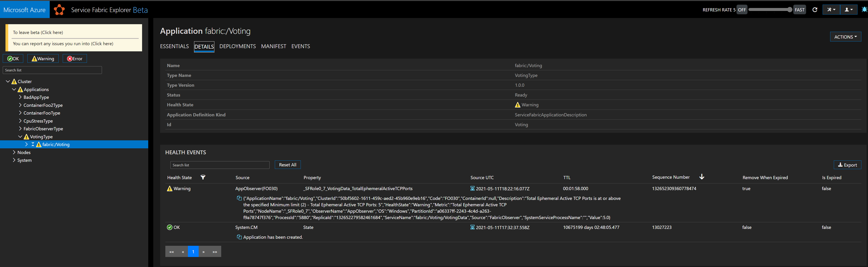Toggle the OK health filter
The image size is (868, 267).
pos(13,59)
